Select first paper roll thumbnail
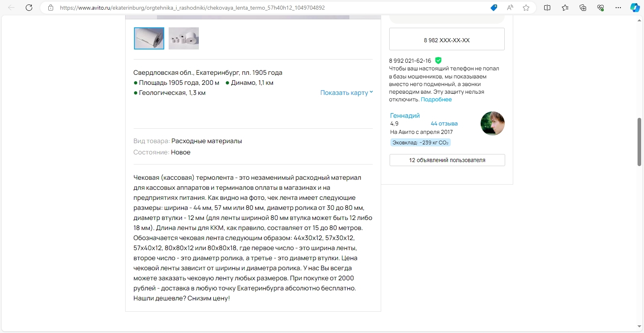 149,38
